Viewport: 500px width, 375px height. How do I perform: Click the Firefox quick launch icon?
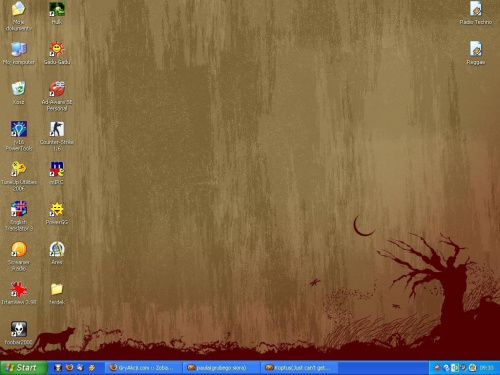[x=69, y=368]
